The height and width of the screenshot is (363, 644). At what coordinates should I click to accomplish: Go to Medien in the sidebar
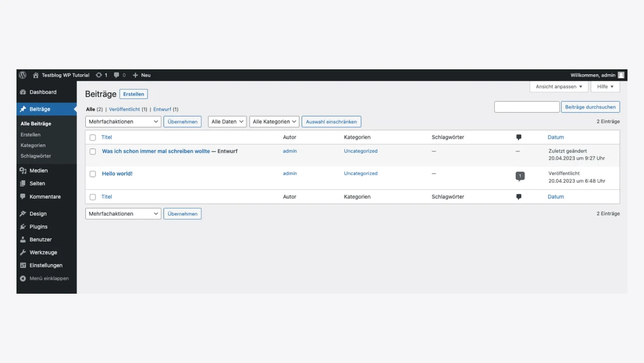pyautogui.click(x=38, y=170)
